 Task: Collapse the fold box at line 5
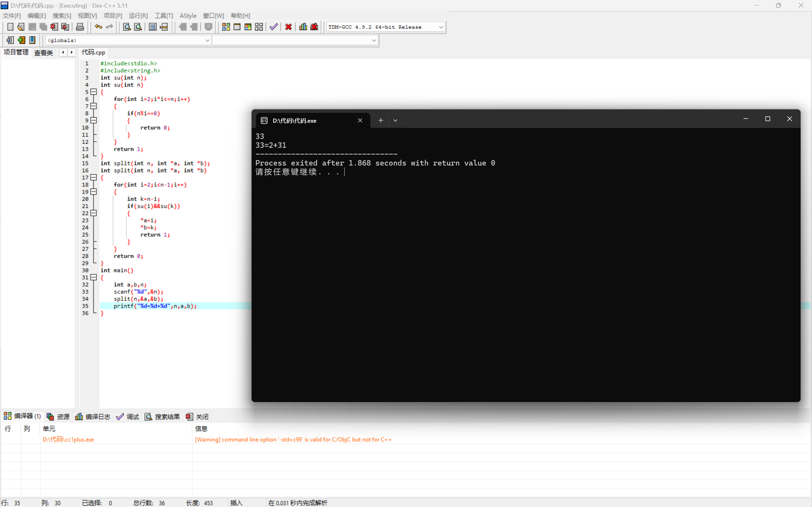point(94,92)
